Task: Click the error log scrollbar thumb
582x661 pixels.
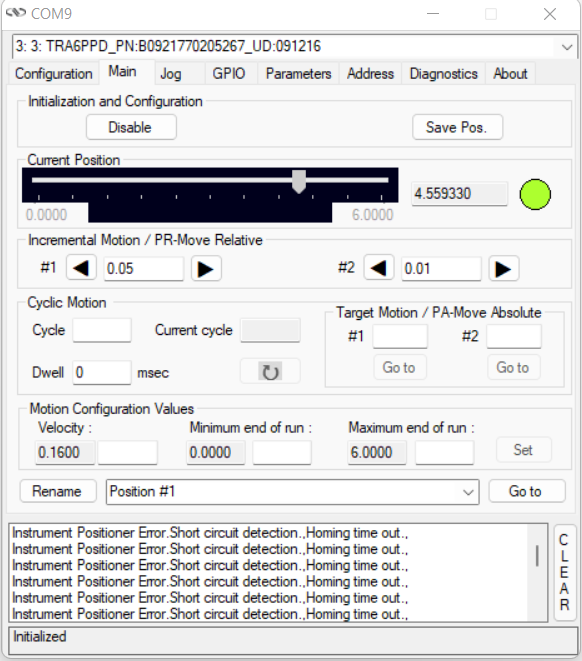Action: 537,556
